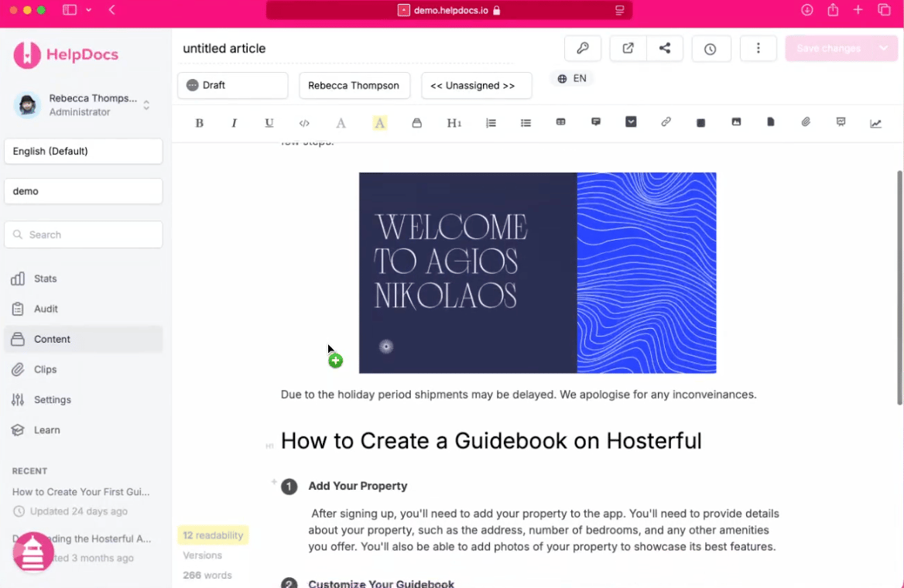Open the code block formatting tool

(303, 122)
